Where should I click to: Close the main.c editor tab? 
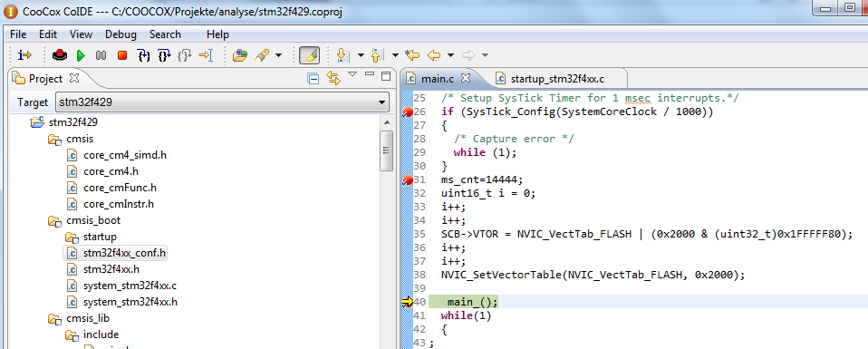coord(466,78)
